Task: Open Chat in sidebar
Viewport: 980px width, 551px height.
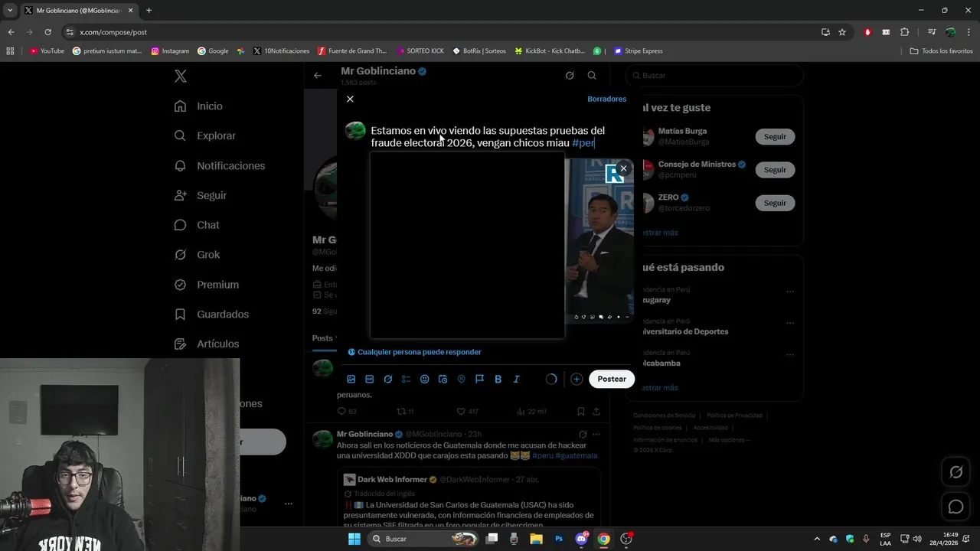Action: pyautogui.click(x=196, y=225)
